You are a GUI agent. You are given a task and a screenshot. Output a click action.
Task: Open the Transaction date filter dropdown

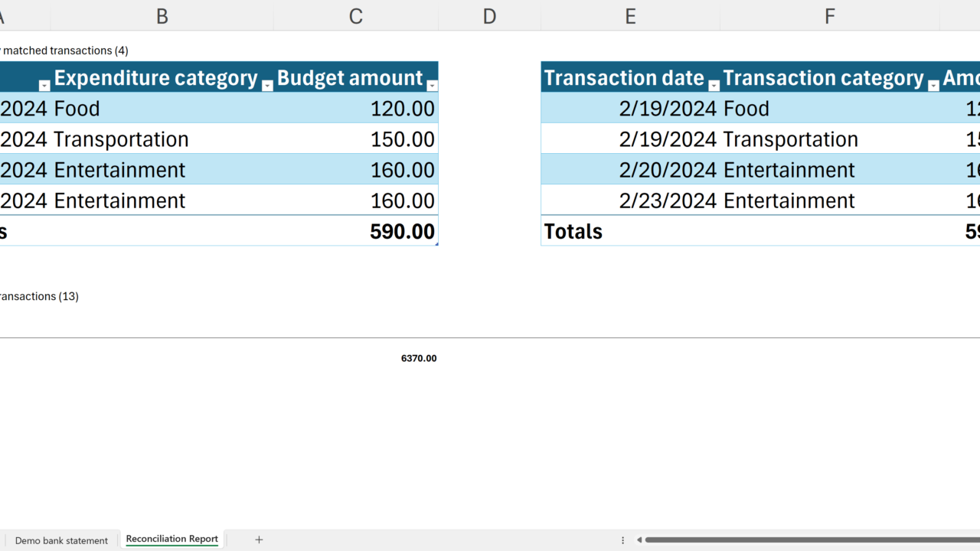click(x=714, y=86)
